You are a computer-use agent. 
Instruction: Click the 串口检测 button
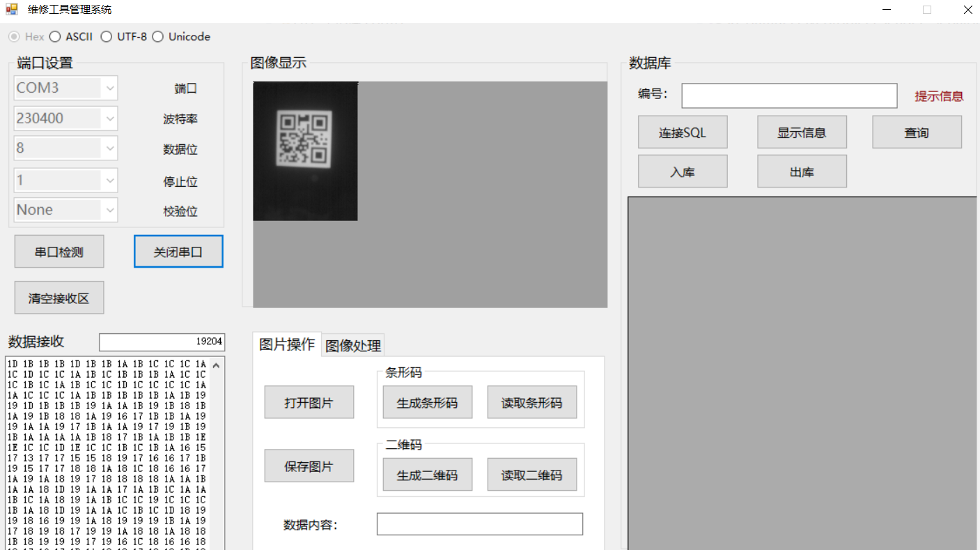click(x=59, y=252)
